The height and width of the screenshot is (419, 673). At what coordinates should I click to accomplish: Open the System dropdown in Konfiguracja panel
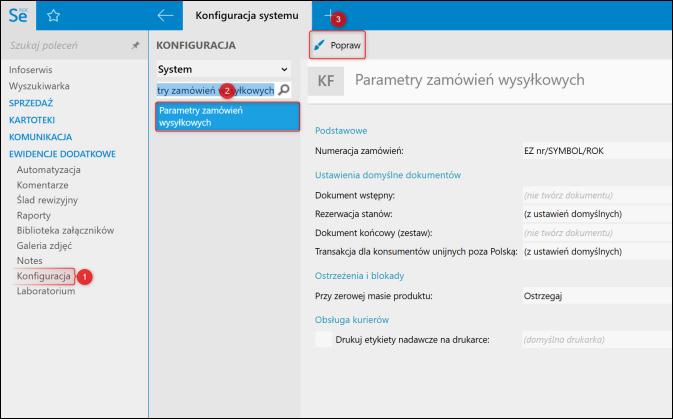[x=223, y=69]
